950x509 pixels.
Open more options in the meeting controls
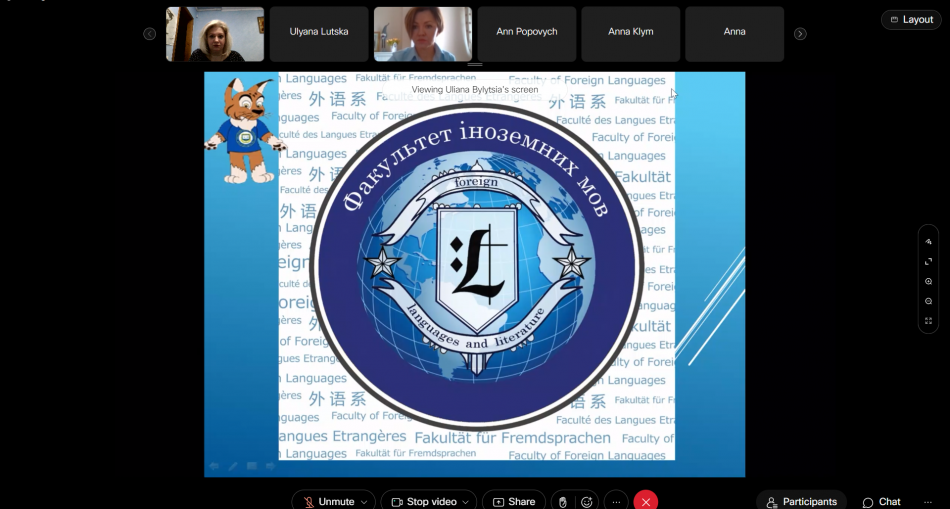(617, 501)
